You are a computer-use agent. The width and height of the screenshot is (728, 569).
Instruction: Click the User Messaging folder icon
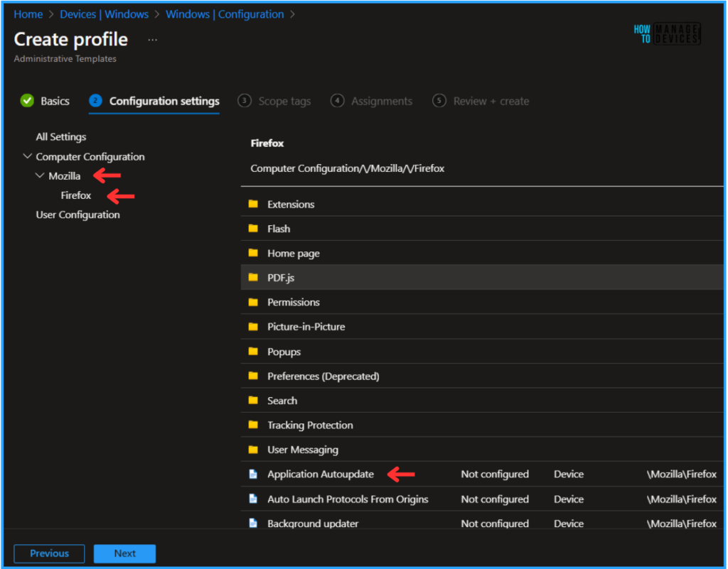click(x=253, y=450)
